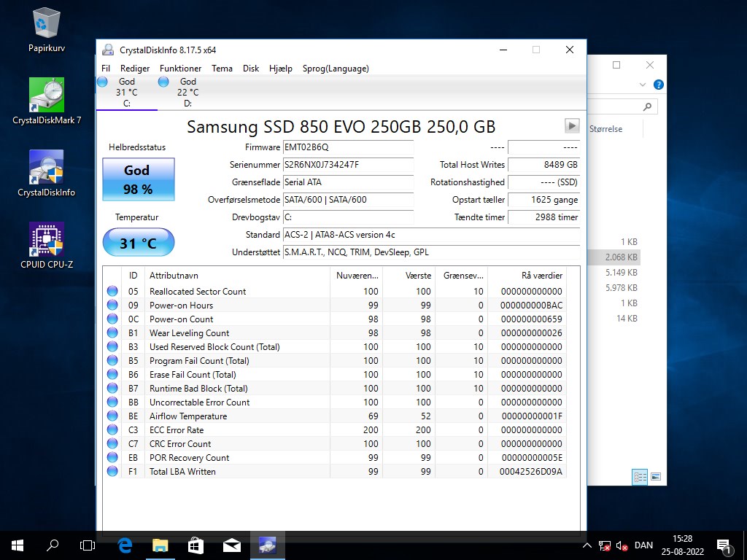Image resolution: width=747 pixels, height=560 pixels.
Task: Click the status orb for Wear Leveling Count
Action: (x=112, y=332)
